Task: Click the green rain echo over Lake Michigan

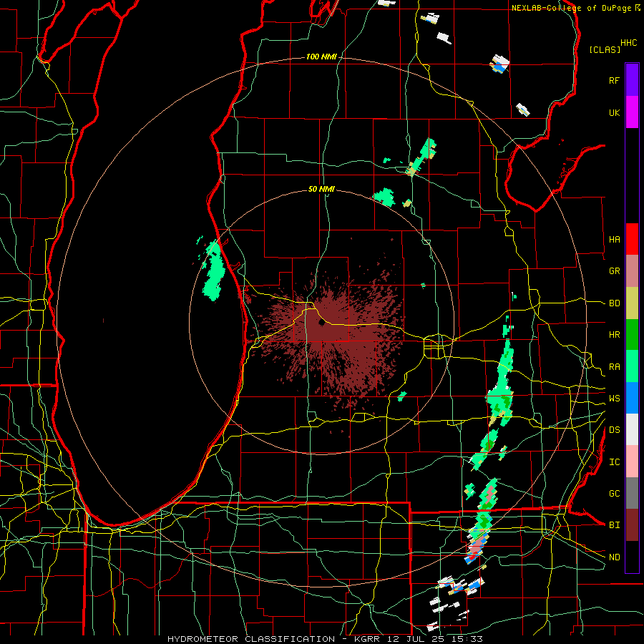Action: click(213, 270)
